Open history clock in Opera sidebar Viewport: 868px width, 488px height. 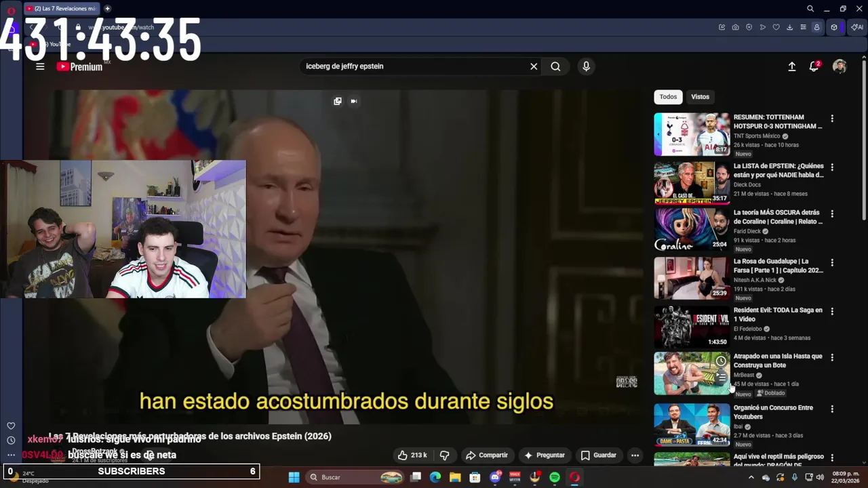click(11, 440)
